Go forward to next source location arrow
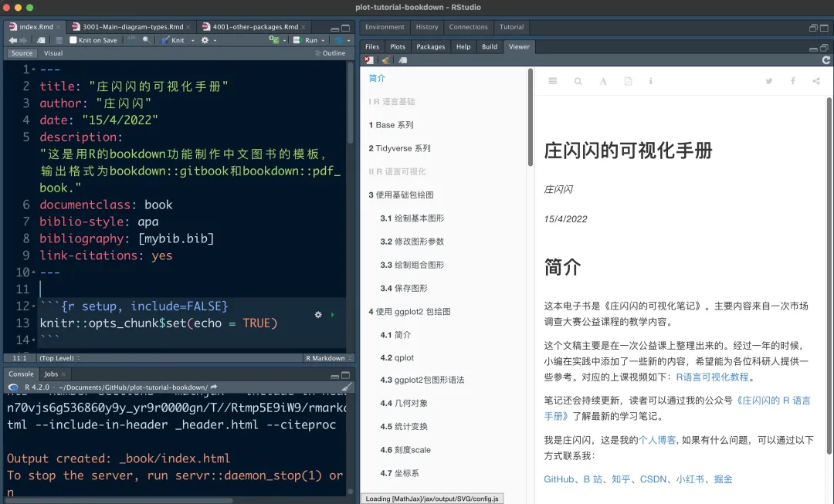 23,40
